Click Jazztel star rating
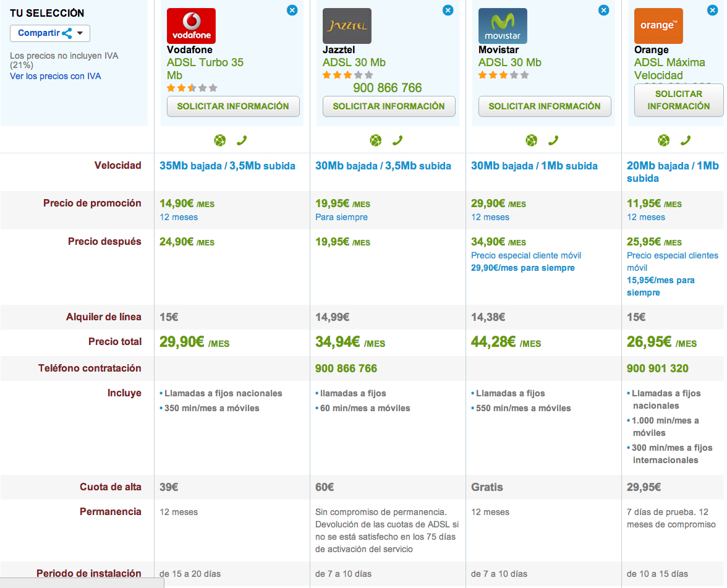Image resolution: width=727 pixels, height=588 pixels. (x=347, y=75)
